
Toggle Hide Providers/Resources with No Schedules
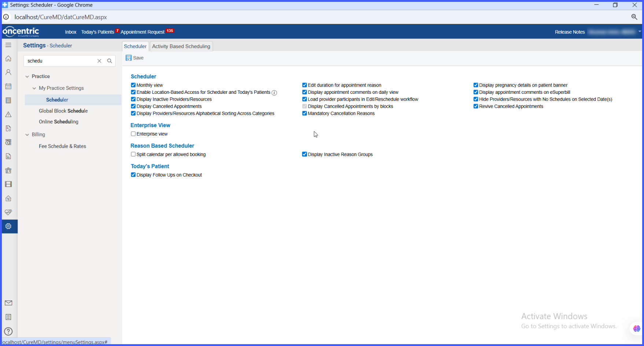point(476,99)
